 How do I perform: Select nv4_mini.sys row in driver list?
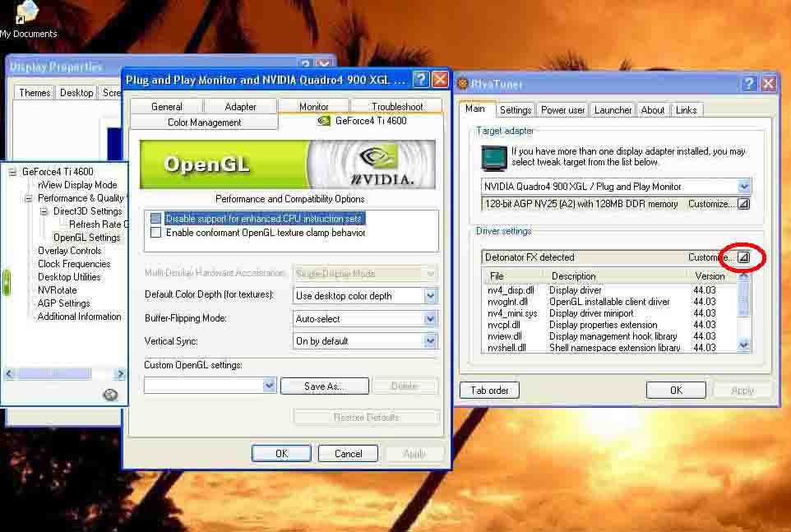[x=610, y=313]
